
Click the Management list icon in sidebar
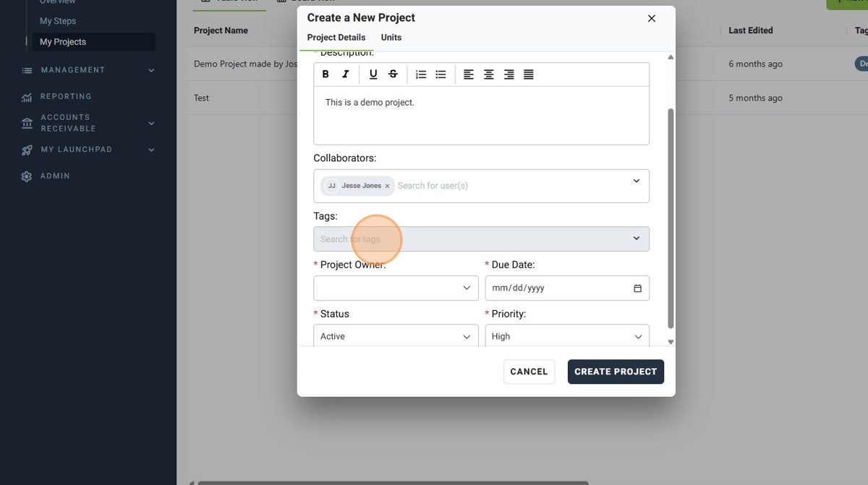pos(27,70)
